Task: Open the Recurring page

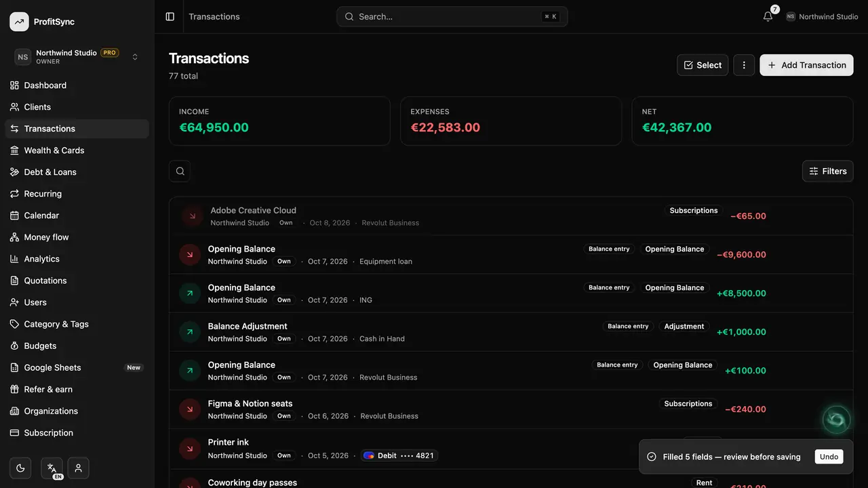Action: click(x=77, y=194)
